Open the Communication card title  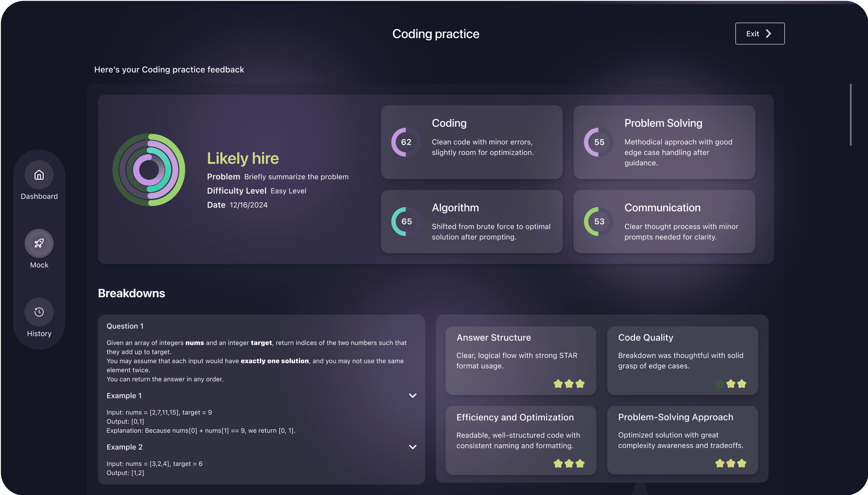click(662, 208)
